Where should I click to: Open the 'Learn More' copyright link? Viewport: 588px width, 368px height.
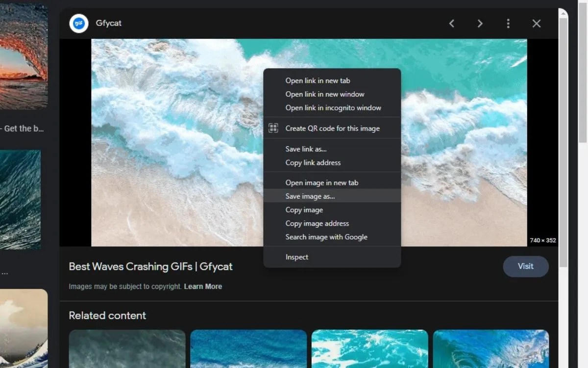click(x=203, y=287)
